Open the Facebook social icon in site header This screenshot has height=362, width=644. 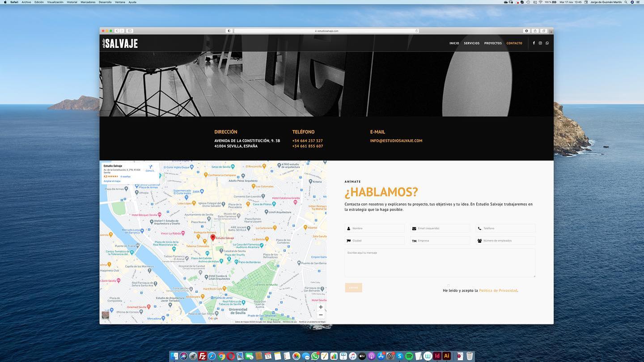tap(534, 43)
